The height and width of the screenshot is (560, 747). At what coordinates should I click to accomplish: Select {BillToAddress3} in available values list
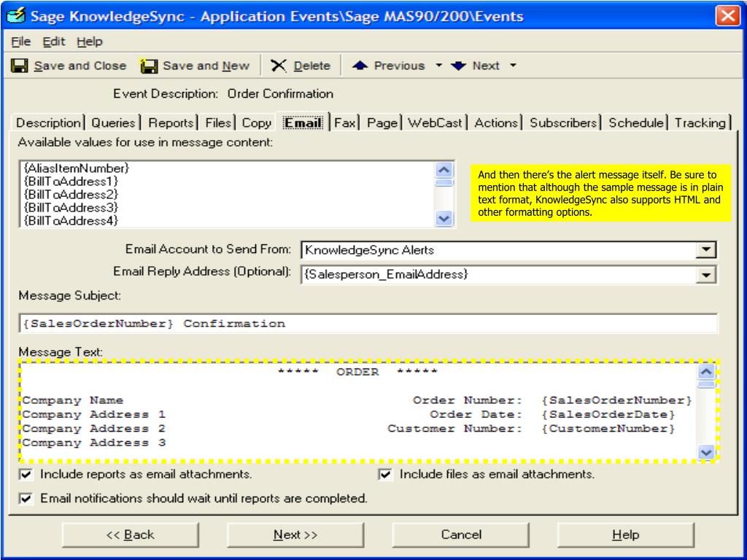pyautogui.click(x=71, y=208)
